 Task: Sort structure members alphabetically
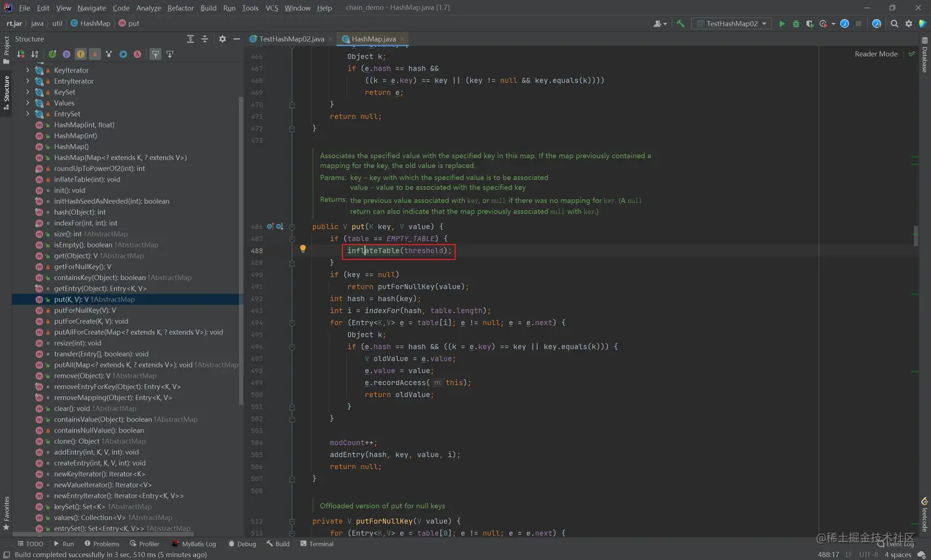(x=34, y=54)
